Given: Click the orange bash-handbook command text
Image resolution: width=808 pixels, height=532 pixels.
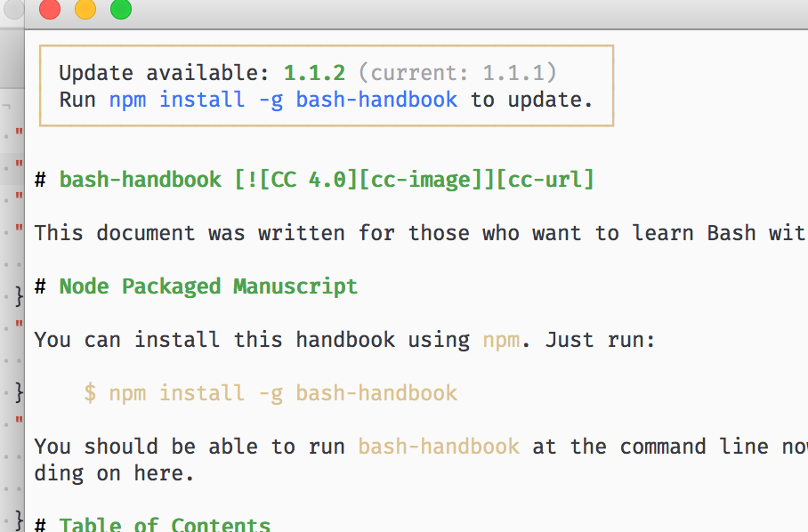Looking at the screenshot, I should [439, 446].
